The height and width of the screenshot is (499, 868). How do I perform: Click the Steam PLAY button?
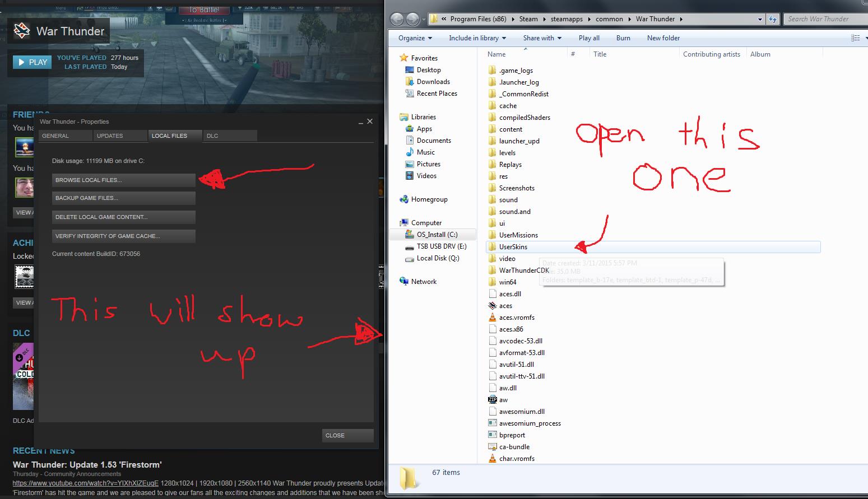click(x=33, y=62)
